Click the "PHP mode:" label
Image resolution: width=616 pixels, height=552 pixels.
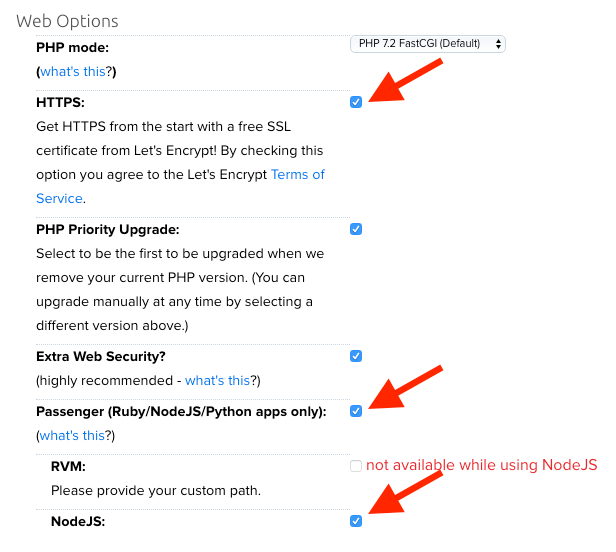pyautogui.click(x=72, y=47)
